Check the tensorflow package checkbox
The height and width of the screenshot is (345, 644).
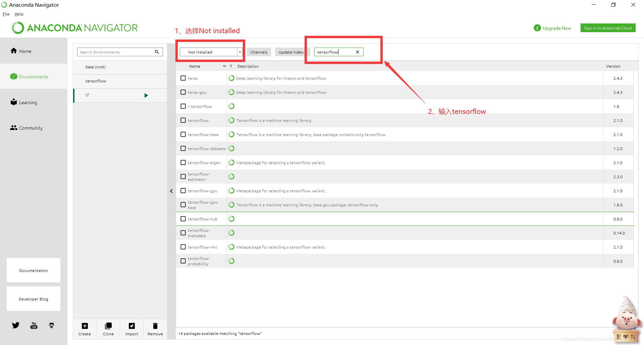(183, 120)
